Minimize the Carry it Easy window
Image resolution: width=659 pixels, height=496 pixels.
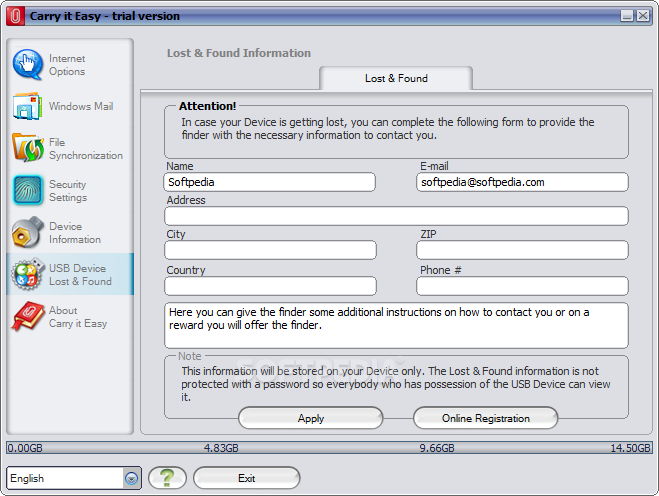click(x=627, y=16)
